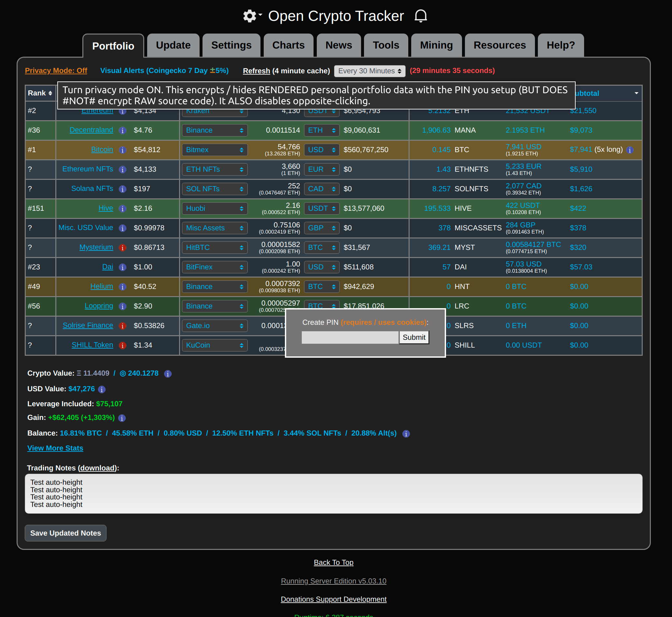
Task: Click the red info icon next to Mysterium
Action: [x=122, y=248]
